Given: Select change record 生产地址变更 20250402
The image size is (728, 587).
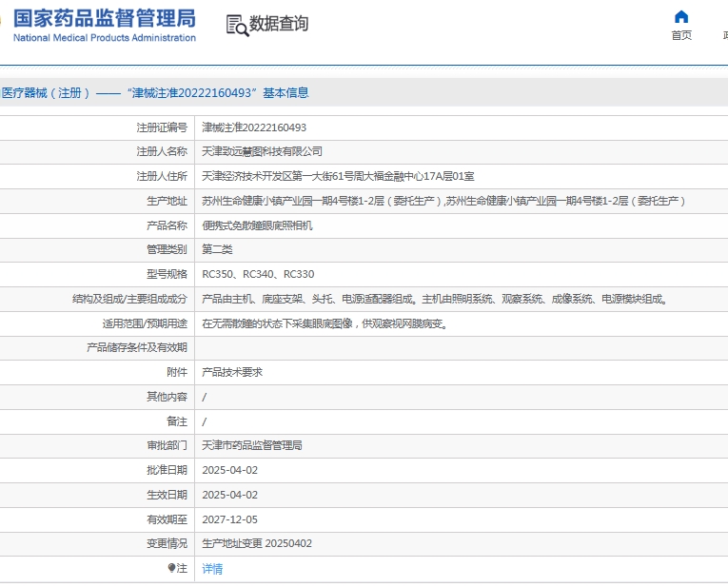Looking at the screenshot, I should pos(257,543).
